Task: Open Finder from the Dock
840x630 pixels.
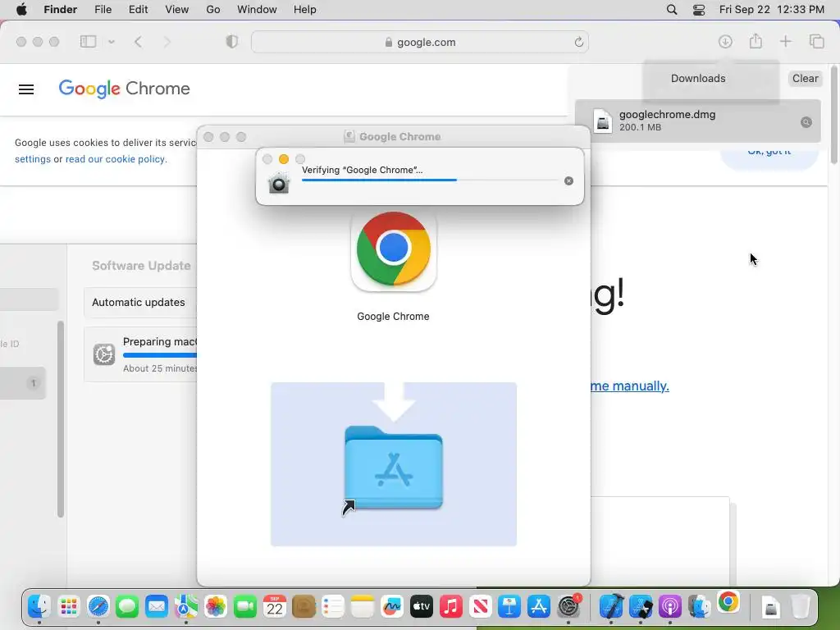Action: tap(39, 606)
